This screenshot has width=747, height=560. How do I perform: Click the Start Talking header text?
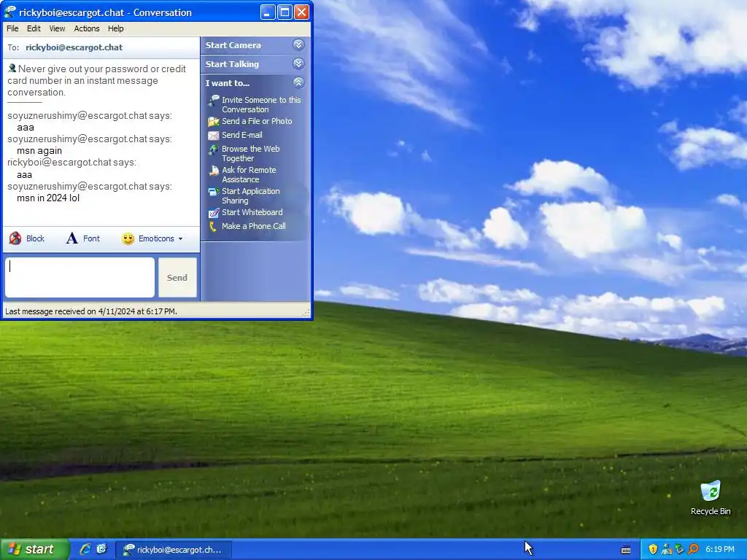point(232,64)
